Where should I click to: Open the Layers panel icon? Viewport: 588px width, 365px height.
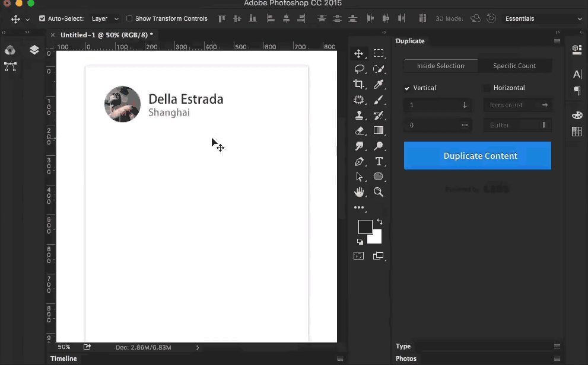(x=34, y=50)
